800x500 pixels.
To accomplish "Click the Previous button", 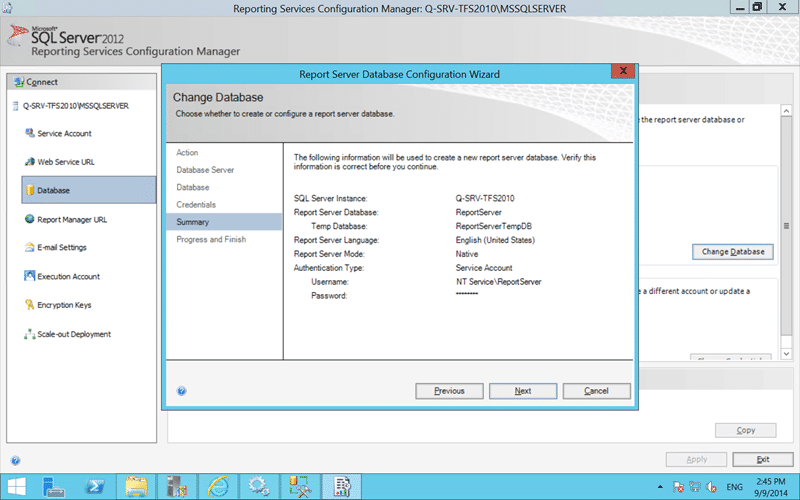I will (x=449, y=391).
